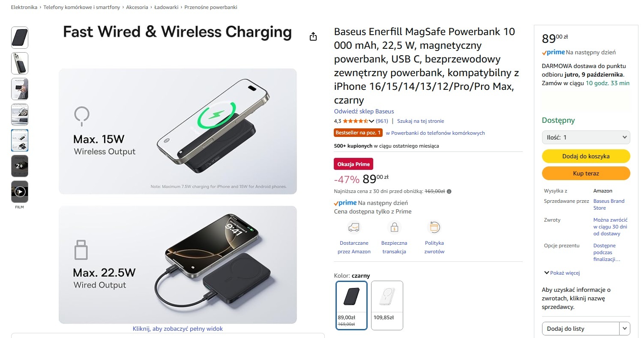Click the 'Kup teraz' button
This screenshot has width=644, height=338.
coord(586,173)
